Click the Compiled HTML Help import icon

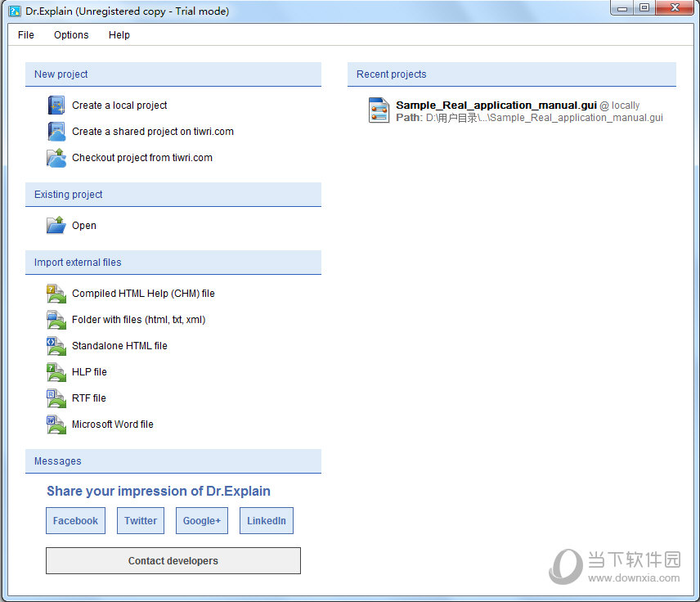pyautogui.click(x=56, y=294)
